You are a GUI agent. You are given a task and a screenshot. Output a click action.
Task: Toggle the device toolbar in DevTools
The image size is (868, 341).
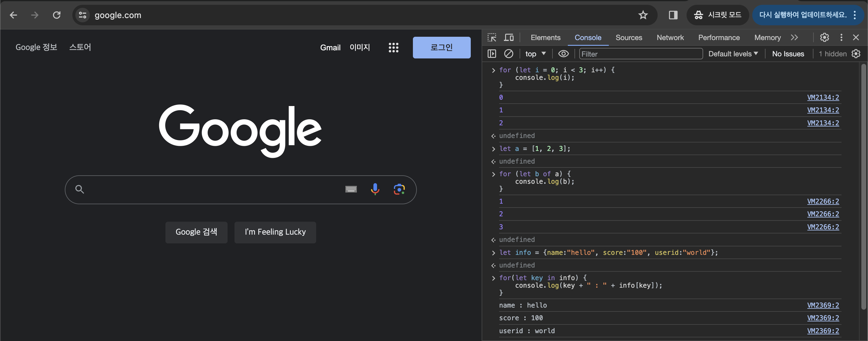508,37
